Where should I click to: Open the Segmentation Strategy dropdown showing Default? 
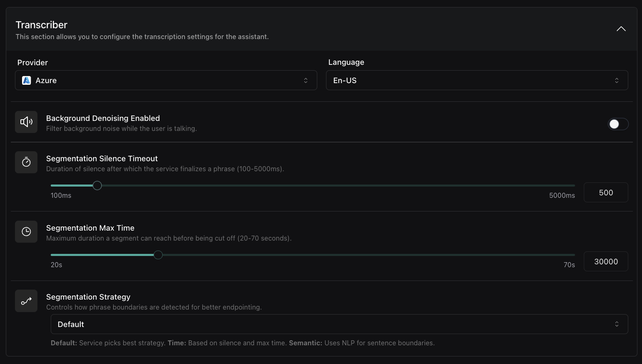339,324
